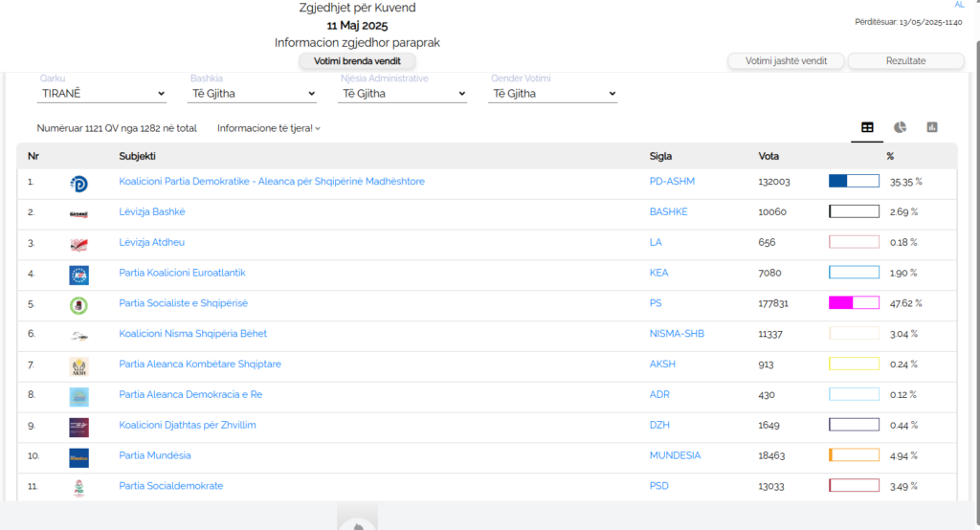Screen dimensions: 980x530
Task: Open the Qendër Votimi dropdown
Action: (553, 94)
